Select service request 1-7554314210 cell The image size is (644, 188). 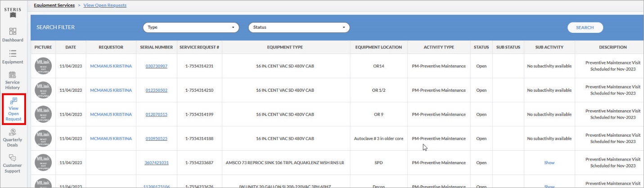pos(199,90)
